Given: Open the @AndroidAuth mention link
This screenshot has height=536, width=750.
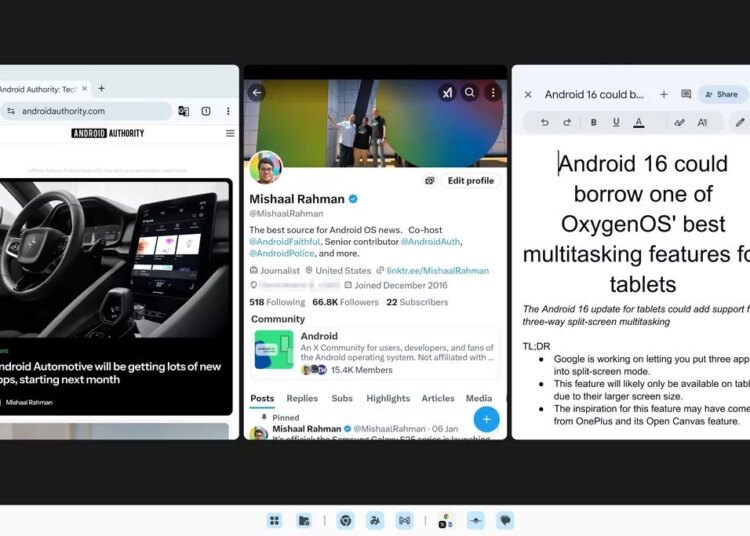Looking at the screenshot, I should point(430,241).
